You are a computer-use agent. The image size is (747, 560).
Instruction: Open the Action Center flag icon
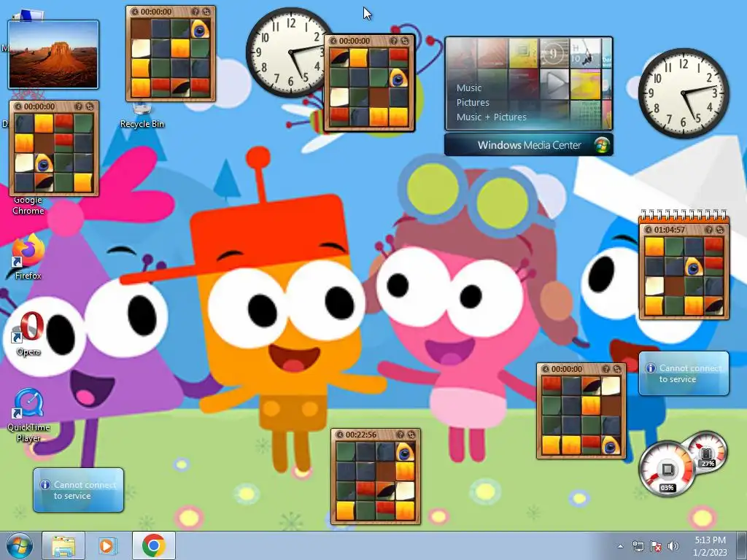click(656, 547)
